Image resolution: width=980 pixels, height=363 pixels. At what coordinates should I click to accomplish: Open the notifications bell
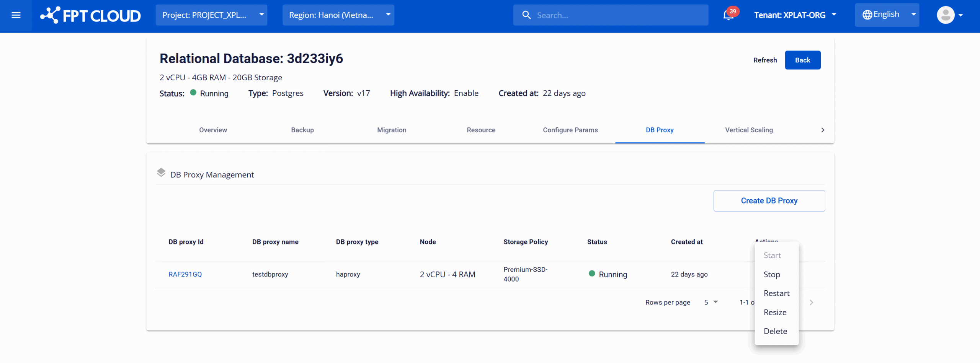pos(728,15)
